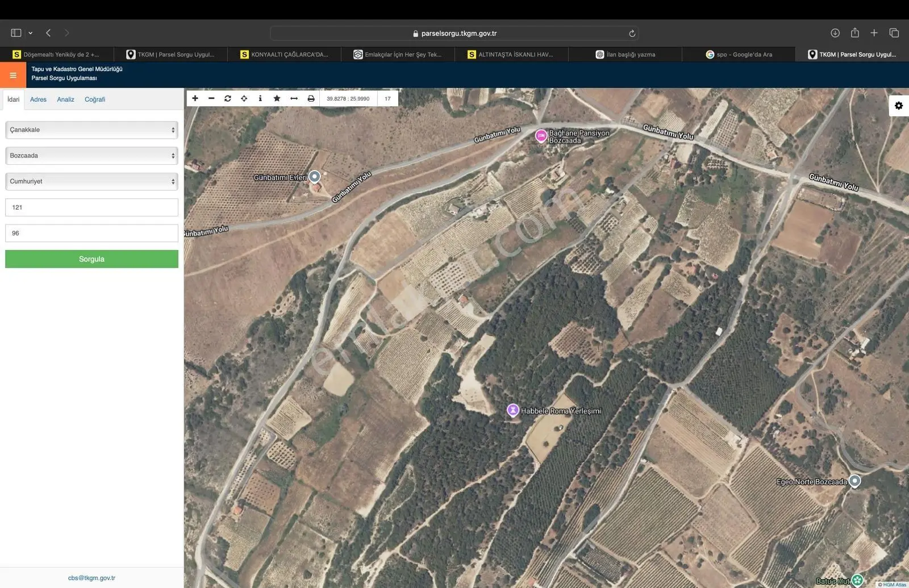Click the Bağhane Pansiyon Bozcaada marker
Viewport: 909px width, 588px height.
pos(541,136)
